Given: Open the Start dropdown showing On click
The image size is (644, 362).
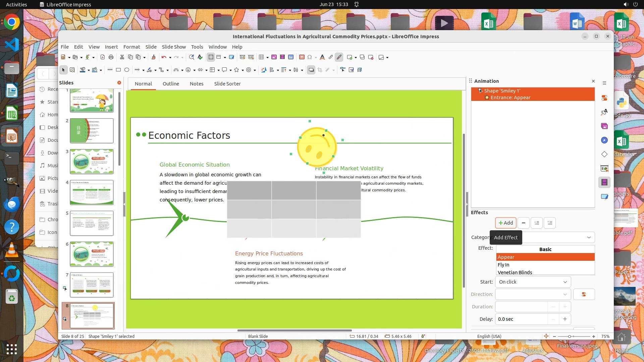Looking at the screenshot, I should click(533, 282).
